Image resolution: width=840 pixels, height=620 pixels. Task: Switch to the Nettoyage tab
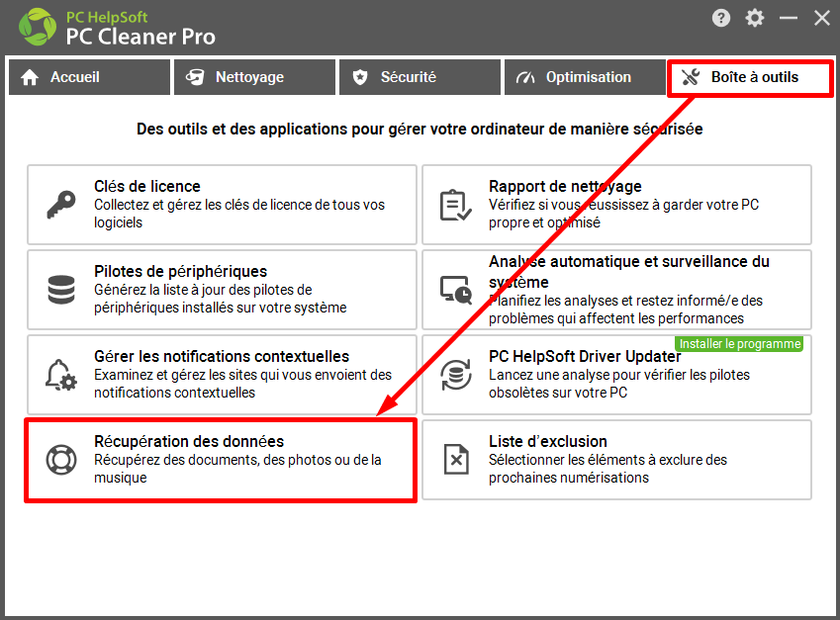254,78
